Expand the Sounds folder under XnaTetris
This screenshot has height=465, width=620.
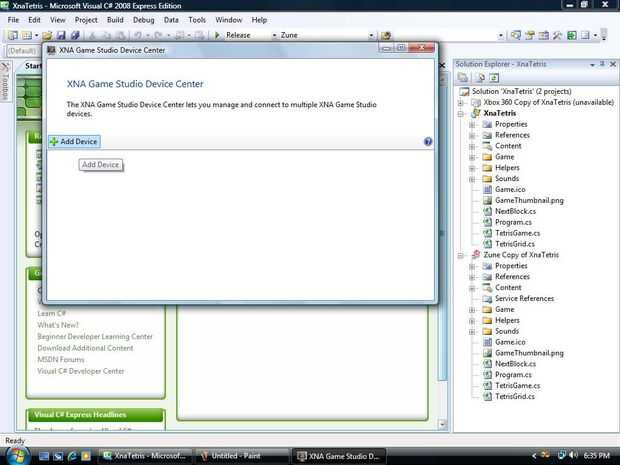point(472,180)
